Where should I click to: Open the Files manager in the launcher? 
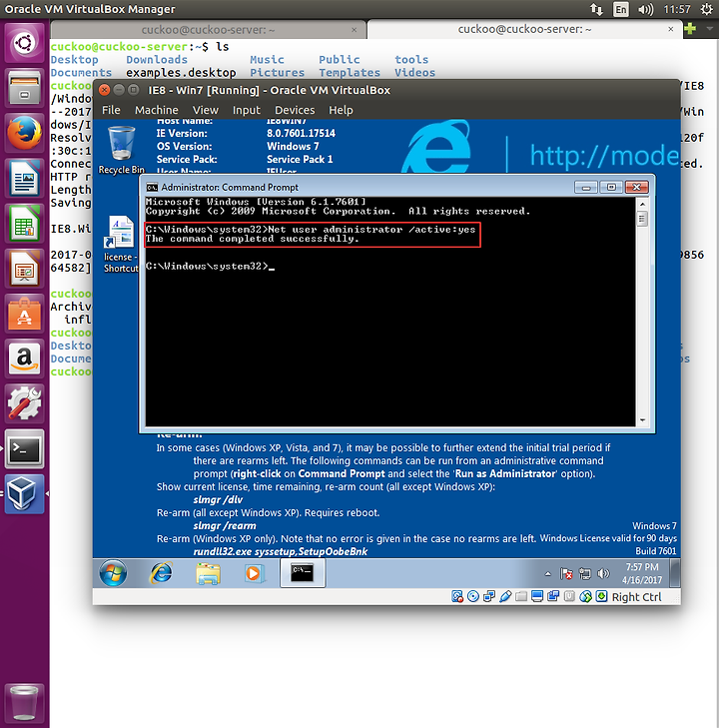pos(24,88)
